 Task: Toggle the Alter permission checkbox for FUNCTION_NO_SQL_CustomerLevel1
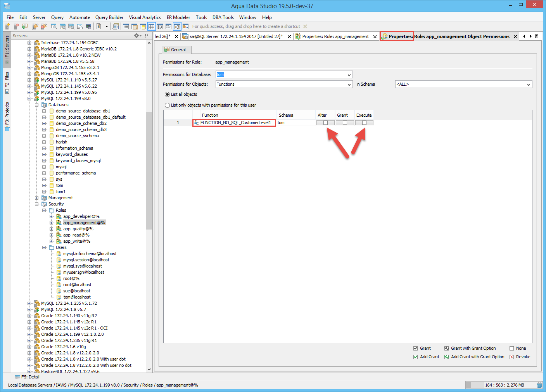point(325,123)
